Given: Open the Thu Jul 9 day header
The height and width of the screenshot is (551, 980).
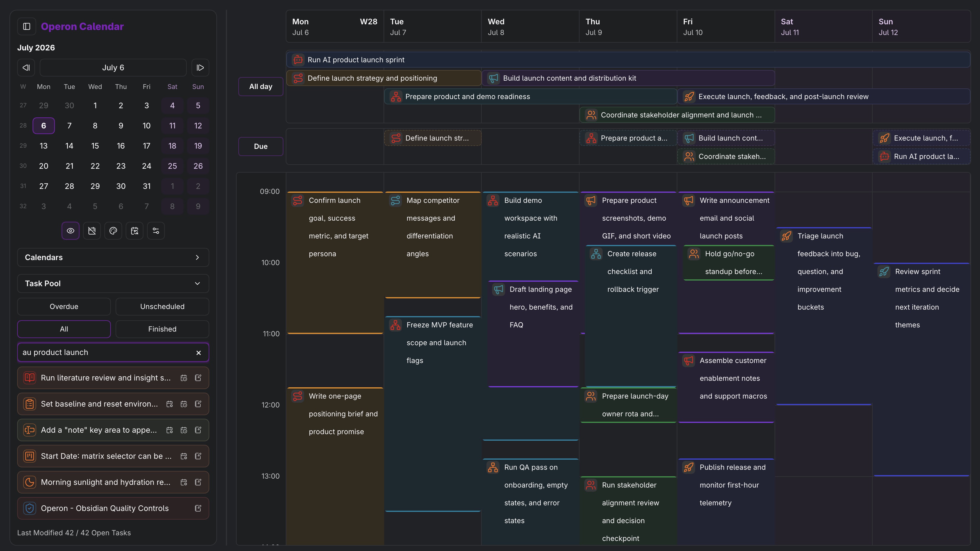Looking at the screenshot, I should tap(628, 27).
